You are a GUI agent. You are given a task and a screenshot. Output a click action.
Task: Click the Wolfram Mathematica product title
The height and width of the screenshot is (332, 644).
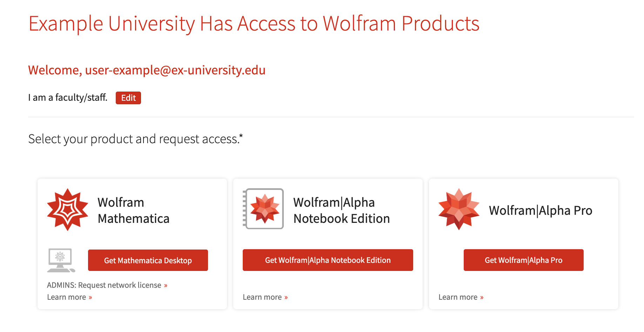click(x=133, y=211)
